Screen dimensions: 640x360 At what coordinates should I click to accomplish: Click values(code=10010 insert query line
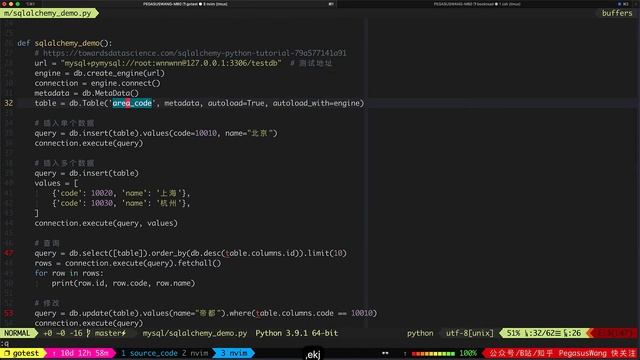[x=156, y=133]
